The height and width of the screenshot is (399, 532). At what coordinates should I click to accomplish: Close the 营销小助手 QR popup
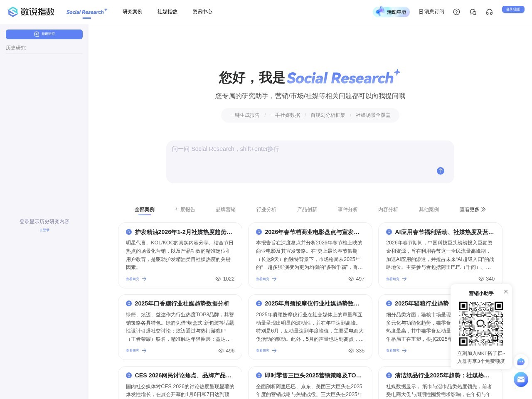point(506,291)
